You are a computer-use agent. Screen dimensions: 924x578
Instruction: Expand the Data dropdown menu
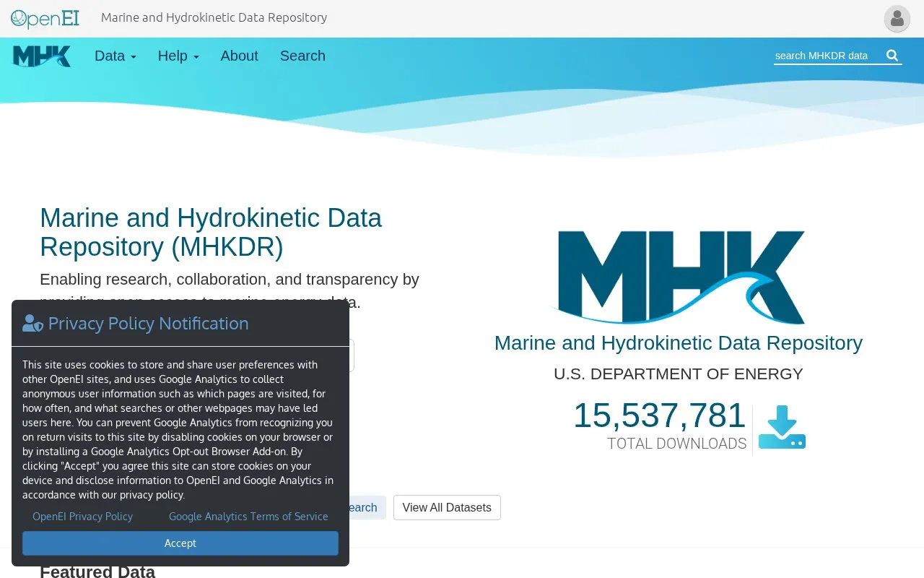pyautogui.click(x=115, y=56)
